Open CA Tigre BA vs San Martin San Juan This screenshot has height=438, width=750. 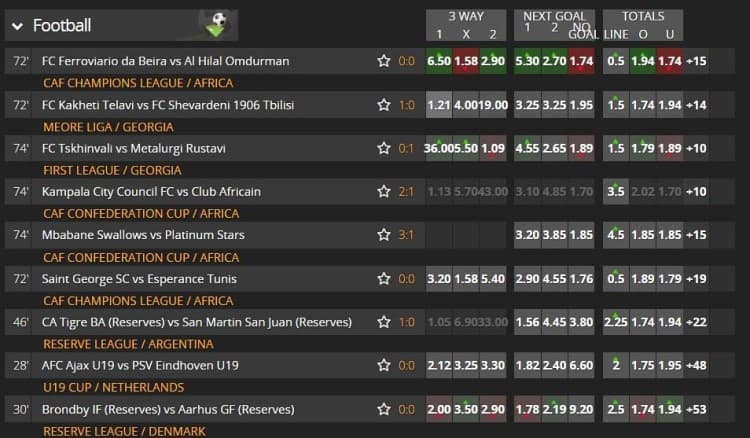[197, 322]
